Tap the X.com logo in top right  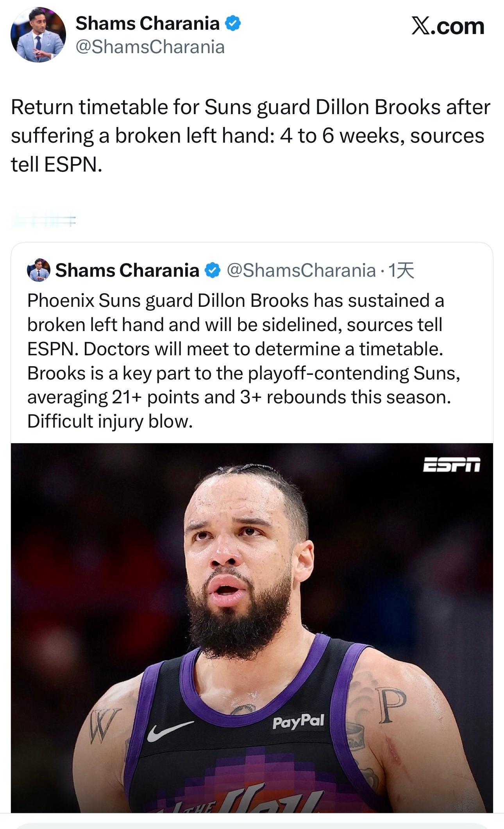448,27
